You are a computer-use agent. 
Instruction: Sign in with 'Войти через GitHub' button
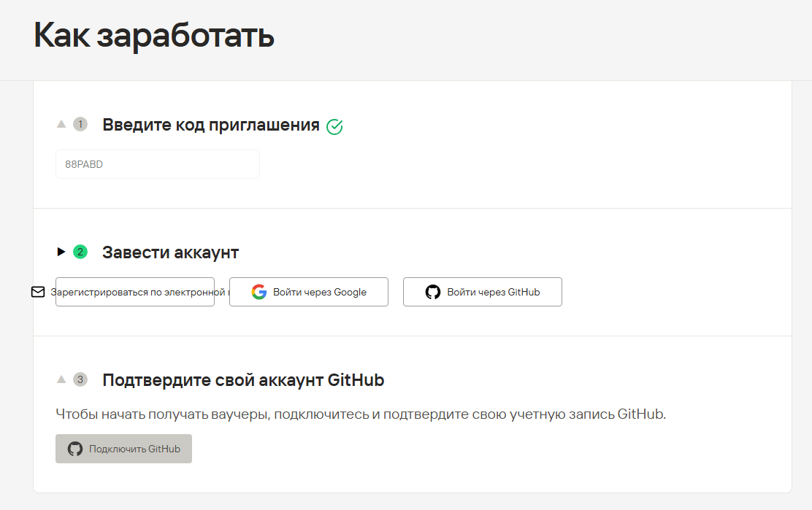click(483, 292)
